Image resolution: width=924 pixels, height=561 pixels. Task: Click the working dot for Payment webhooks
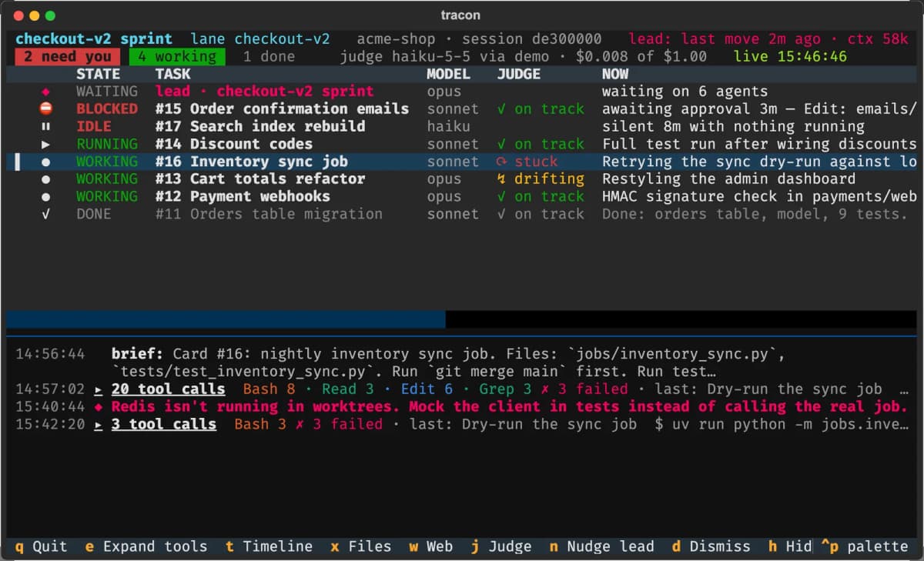[x=45, y=197]
